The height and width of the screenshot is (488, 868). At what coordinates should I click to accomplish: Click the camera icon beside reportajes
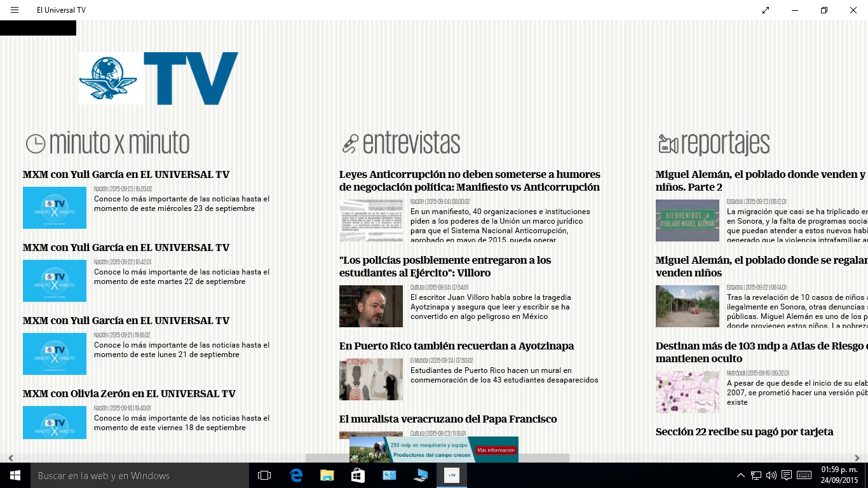click(x=668, y=144)
